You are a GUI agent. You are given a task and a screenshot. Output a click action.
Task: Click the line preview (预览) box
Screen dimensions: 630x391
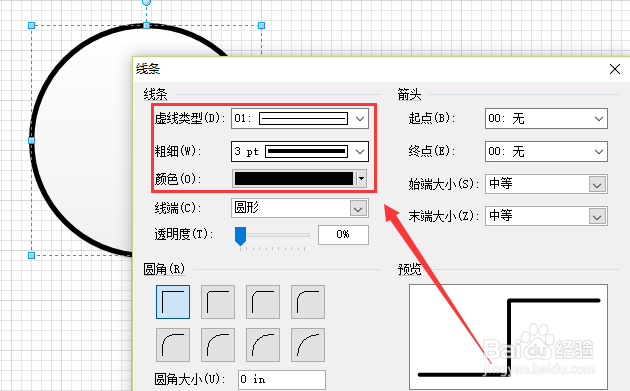(508, 337)
